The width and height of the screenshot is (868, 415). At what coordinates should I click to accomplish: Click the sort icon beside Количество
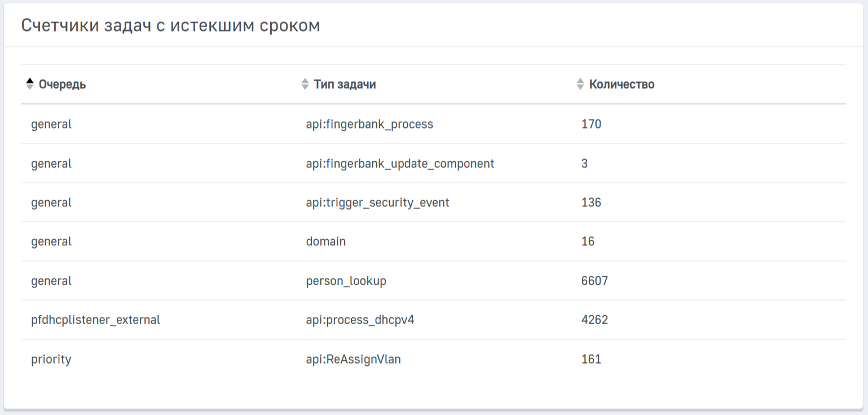tap(580, 84)
